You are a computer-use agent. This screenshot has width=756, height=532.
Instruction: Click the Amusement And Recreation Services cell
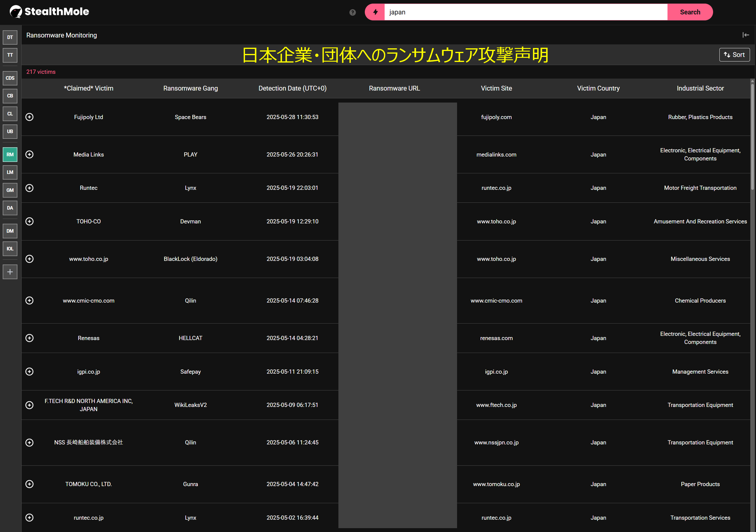click(x=700, y=221)
